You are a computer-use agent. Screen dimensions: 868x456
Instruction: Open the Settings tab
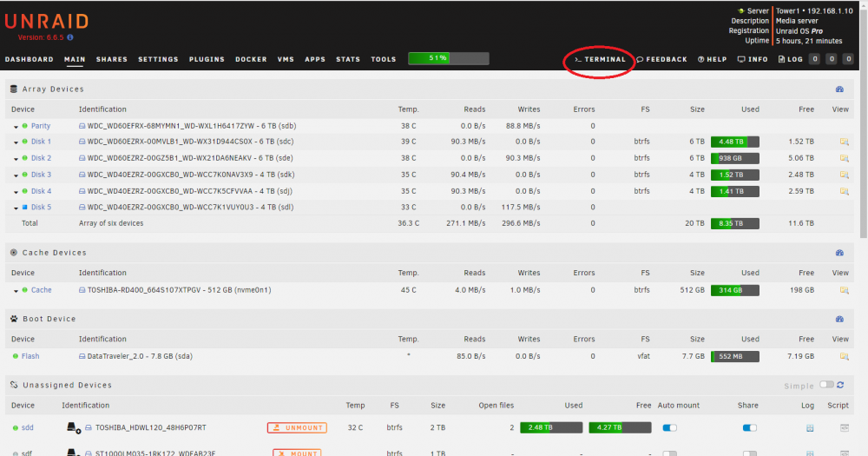tap(158, 59)
